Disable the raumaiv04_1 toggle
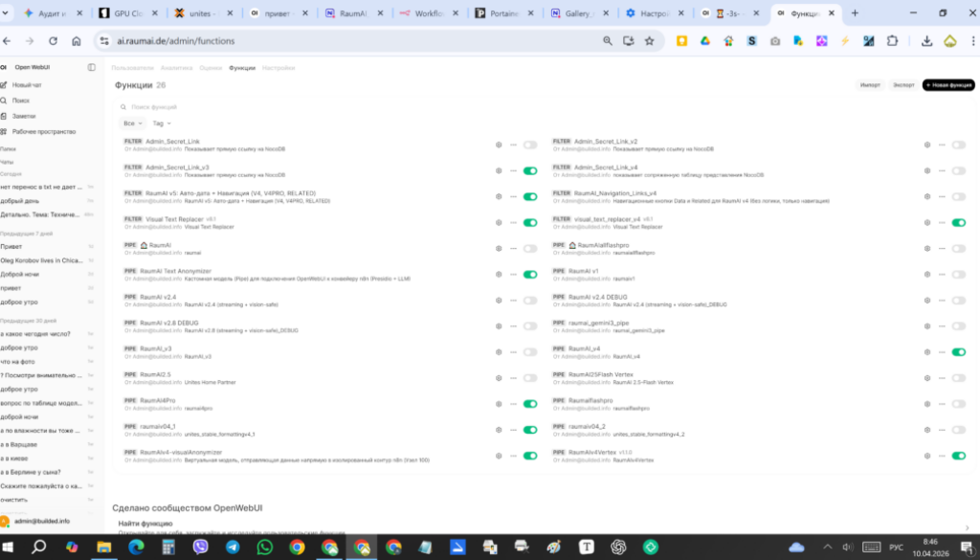 coord(530,430)
